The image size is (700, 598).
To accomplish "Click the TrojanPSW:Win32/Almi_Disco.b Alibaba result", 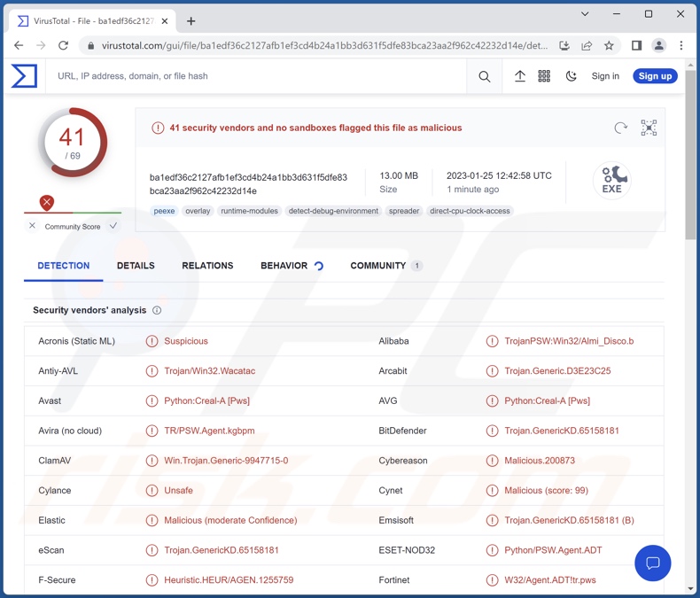I will (569, 341).
